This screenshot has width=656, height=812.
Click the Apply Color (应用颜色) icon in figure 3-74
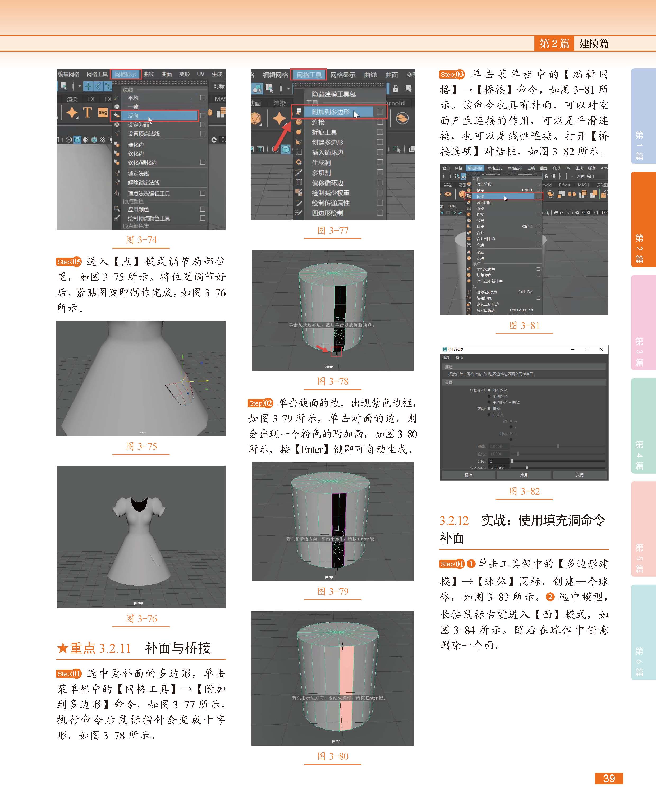click(117, 209)
